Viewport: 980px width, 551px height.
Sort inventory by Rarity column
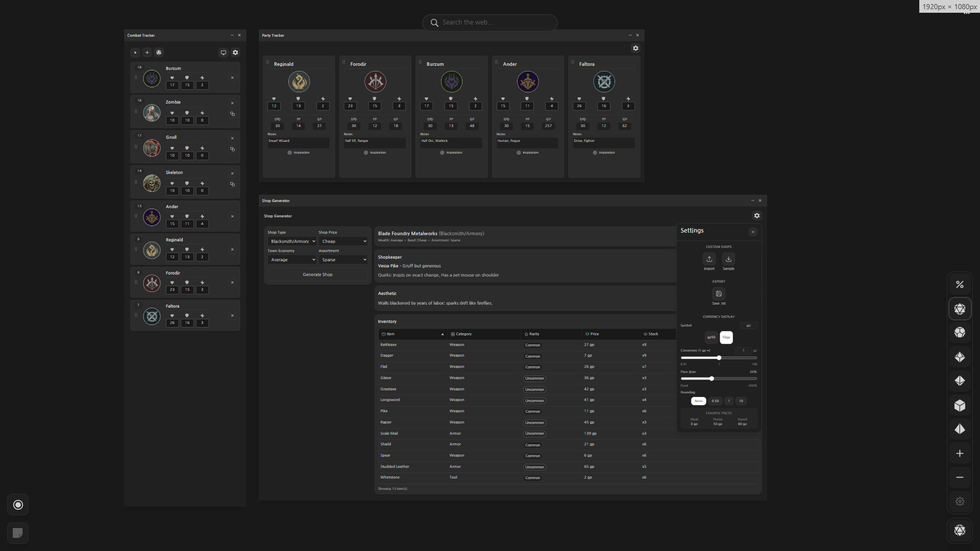pyautogui.click(x=534, y=334)
